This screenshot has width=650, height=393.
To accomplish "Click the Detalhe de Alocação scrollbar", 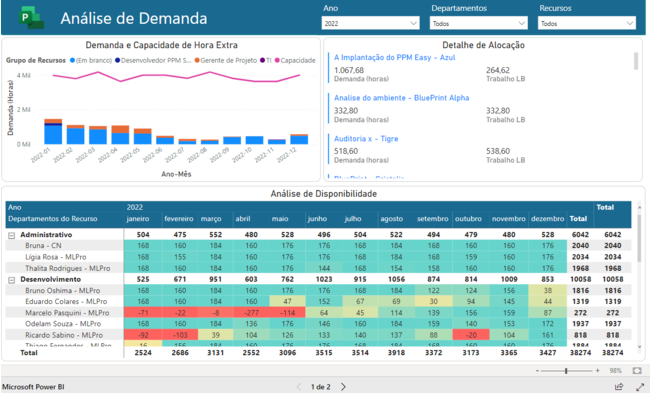I will point(636,61).
